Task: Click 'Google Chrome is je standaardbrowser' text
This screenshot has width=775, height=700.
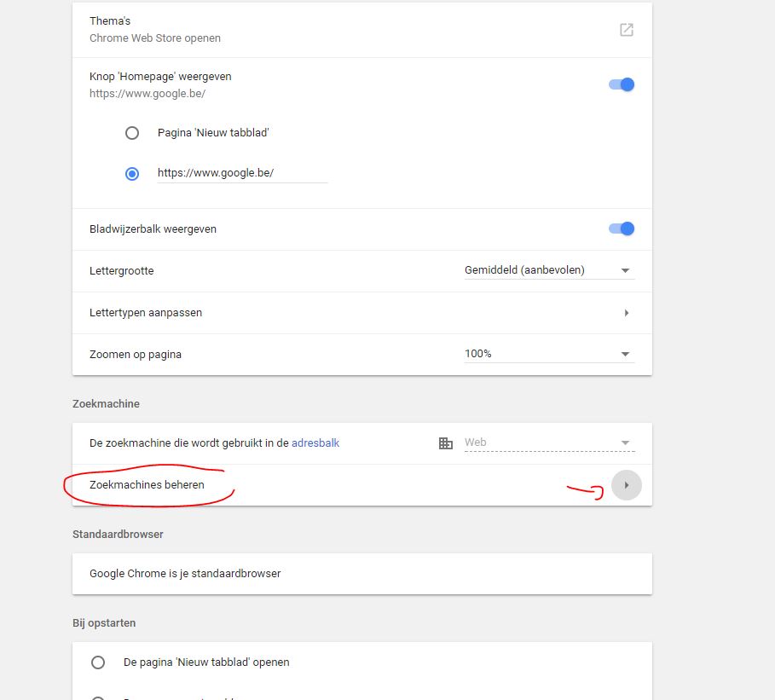Action: click(x=185, y=574)
